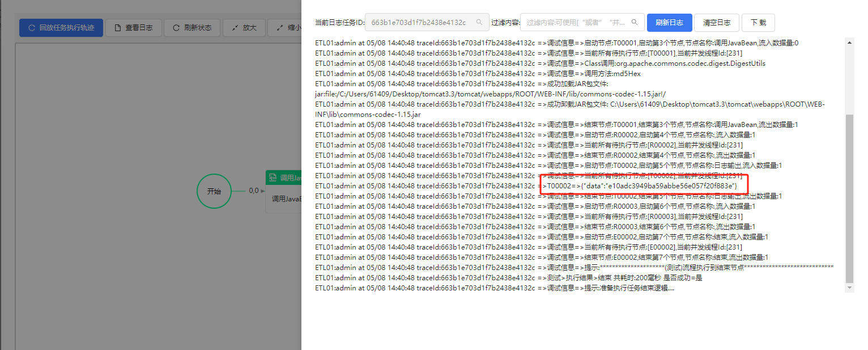Click log line 启动节点:E00002,启动第7个节点
Viewport: 868px width, 350px height.
tap(542, 237)
